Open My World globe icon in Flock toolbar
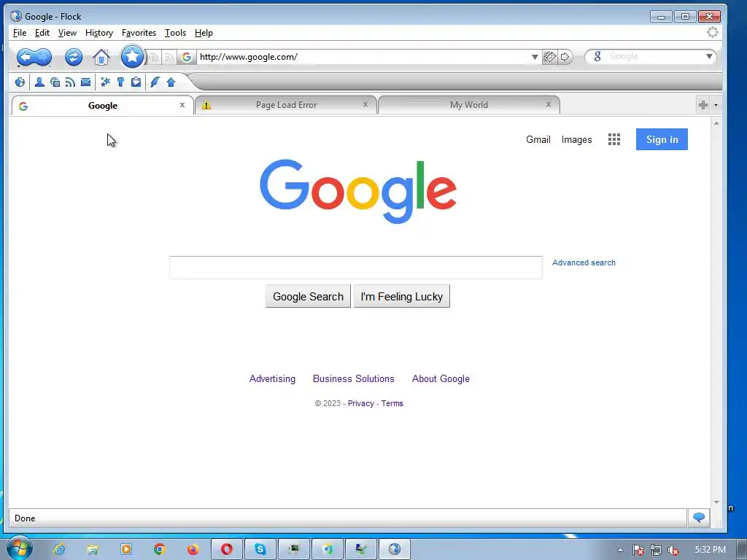The width and height of the screenshot is (747, 560). click(20, 82)
